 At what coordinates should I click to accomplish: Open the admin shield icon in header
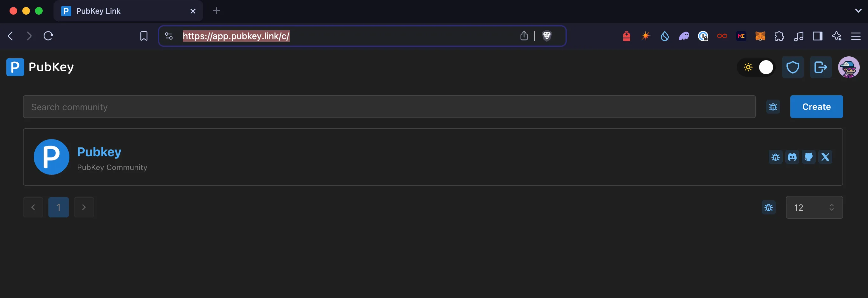coord(793,67)
